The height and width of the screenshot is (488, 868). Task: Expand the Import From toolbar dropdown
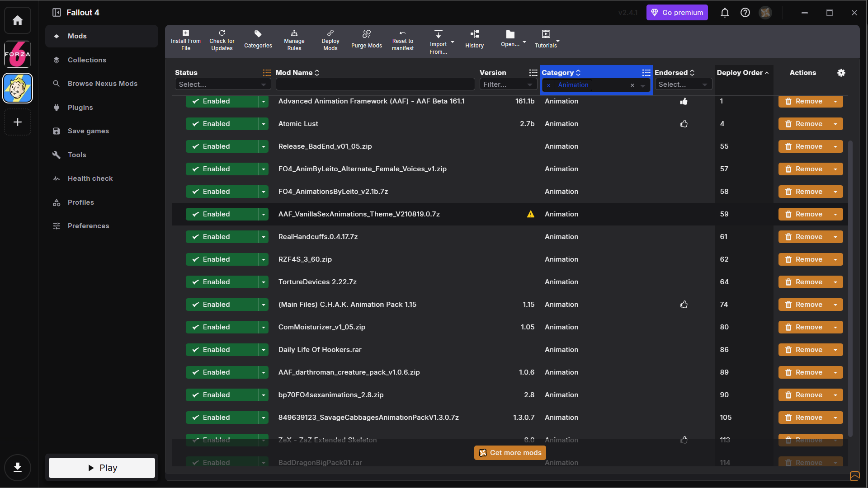(453, 42)
